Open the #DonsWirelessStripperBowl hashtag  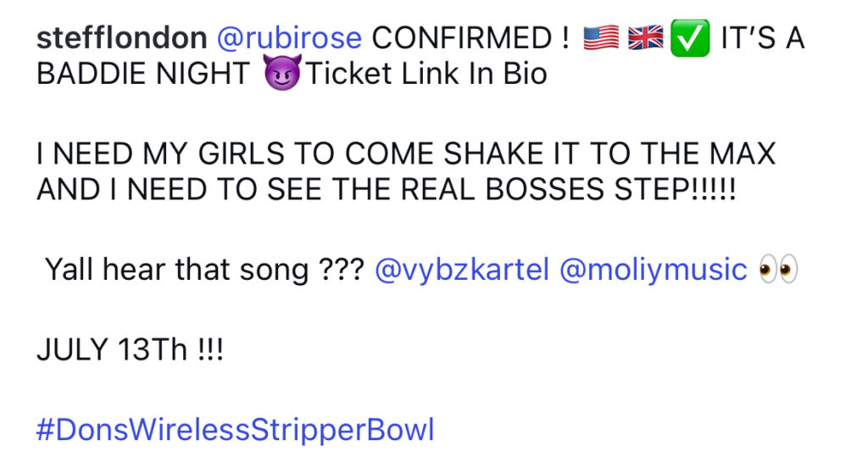coord(236,430)
